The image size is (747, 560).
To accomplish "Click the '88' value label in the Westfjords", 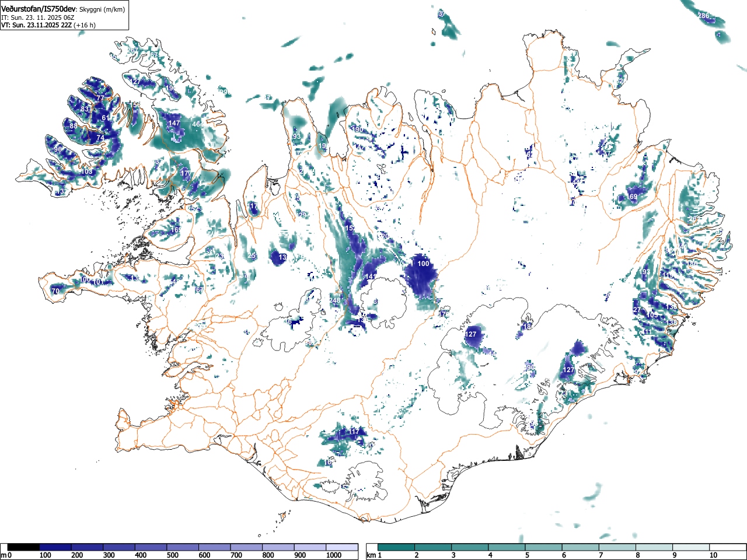I will [74, 126].
